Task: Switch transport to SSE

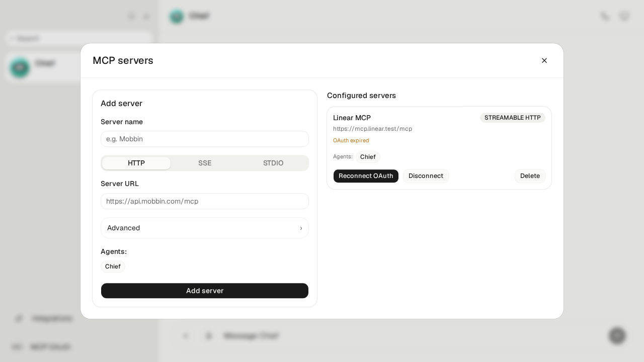Action: (x=205, y=163)
